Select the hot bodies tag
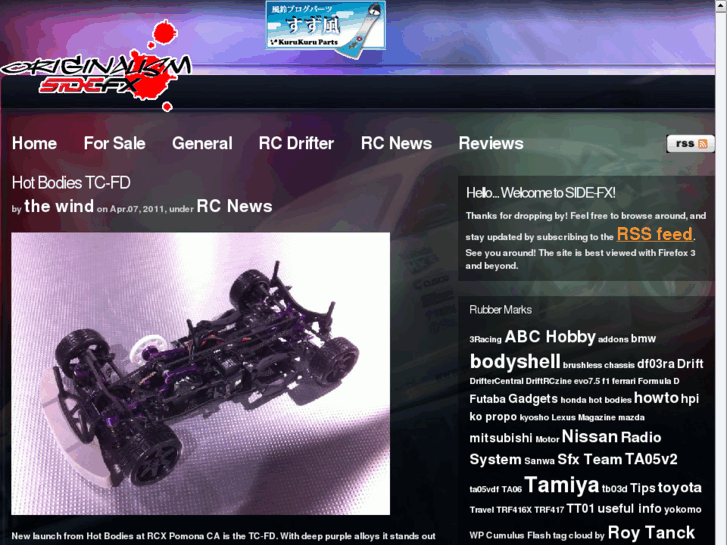Image resolution: width=727 pixels, height=545 pixels. click(610, 400)
